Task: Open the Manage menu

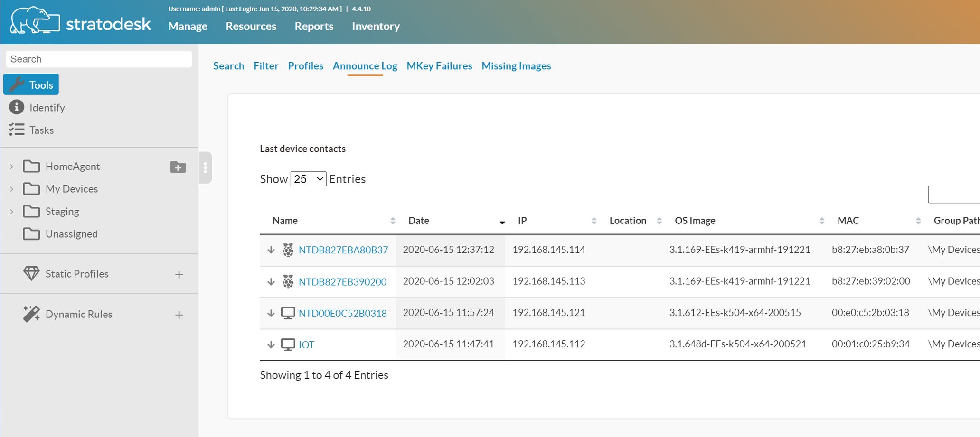Action: (x=188, y=26)
